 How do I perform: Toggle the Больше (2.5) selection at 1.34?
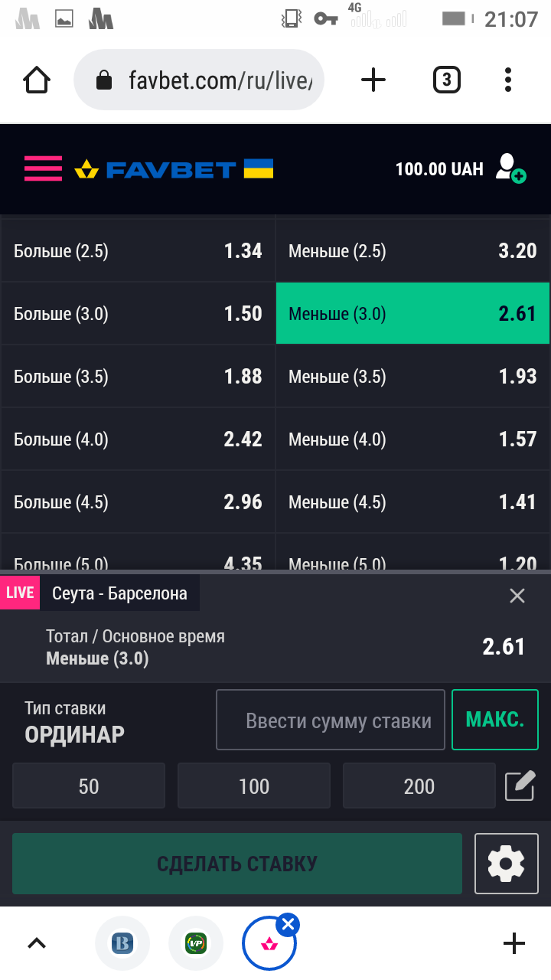(x=138, y=250)
